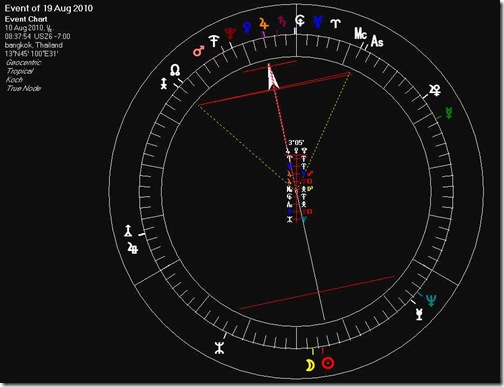Select the white glyph above Mercury
504x387 pixels.
point(435,90)
